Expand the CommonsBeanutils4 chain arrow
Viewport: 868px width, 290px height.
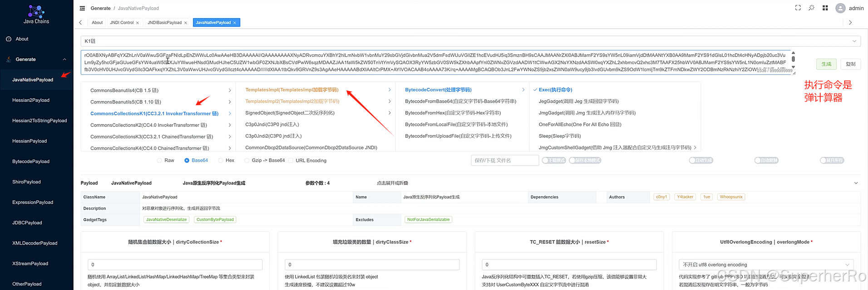click(x=230, y=90)
